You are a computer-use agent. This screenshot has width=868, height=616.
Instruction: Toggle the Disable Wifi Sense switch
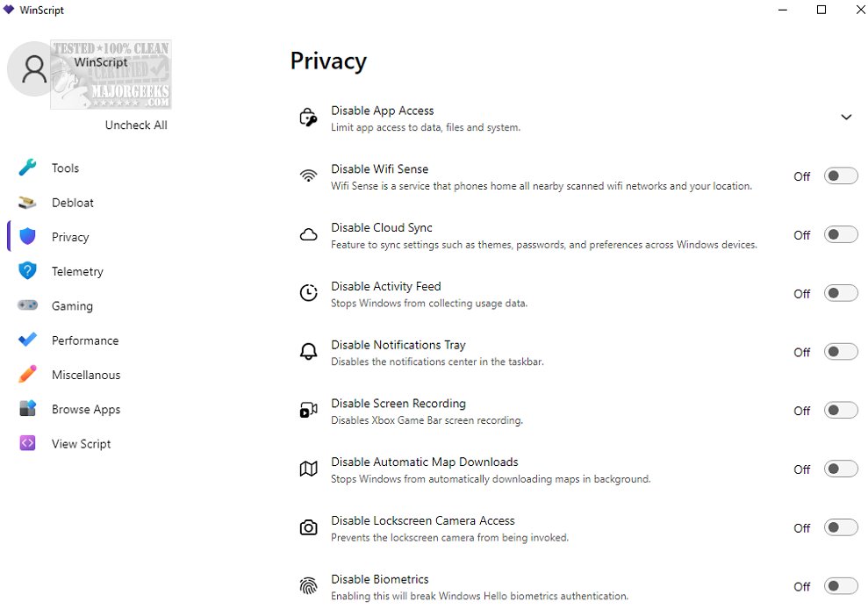(x=840, y=176)
